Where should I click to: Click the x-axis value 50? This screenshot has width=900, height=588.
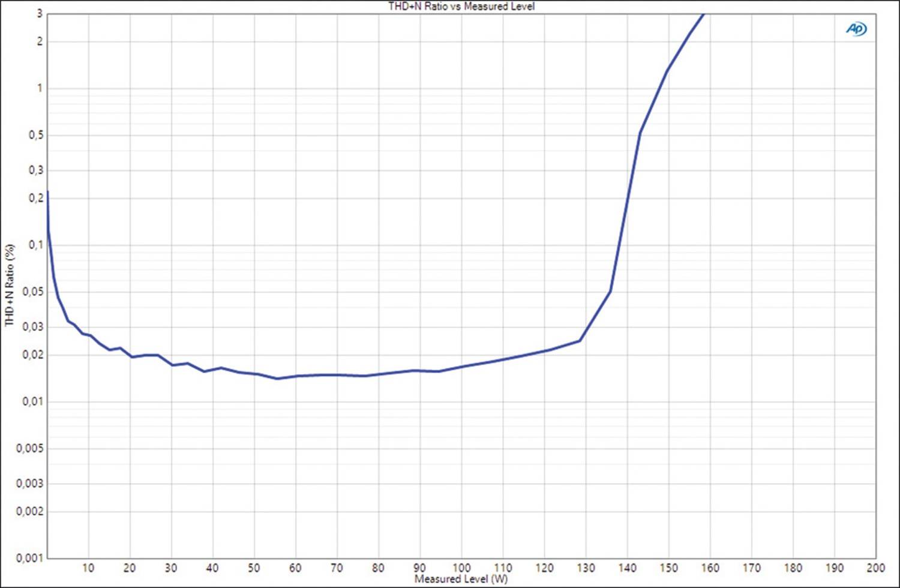(254, 568)
